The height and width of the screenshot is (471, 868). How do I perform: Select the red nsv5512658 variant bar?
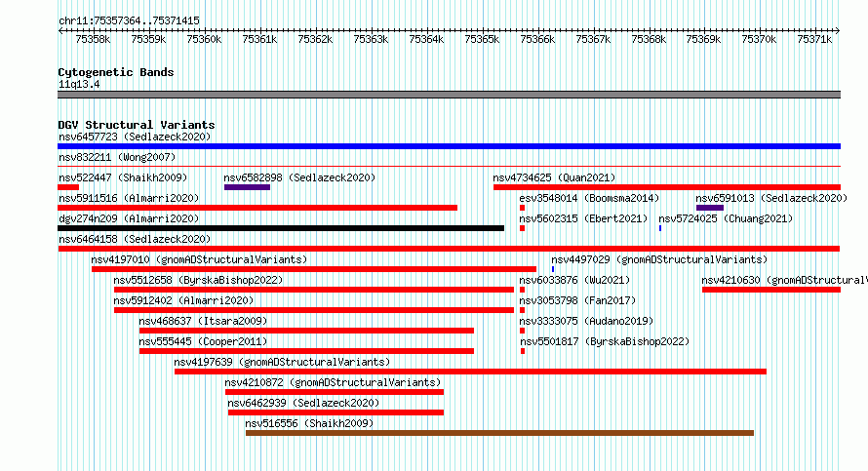coord(314,290)
